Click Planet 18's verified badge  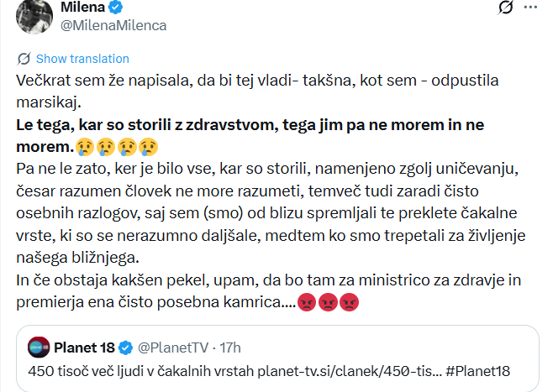126,347
